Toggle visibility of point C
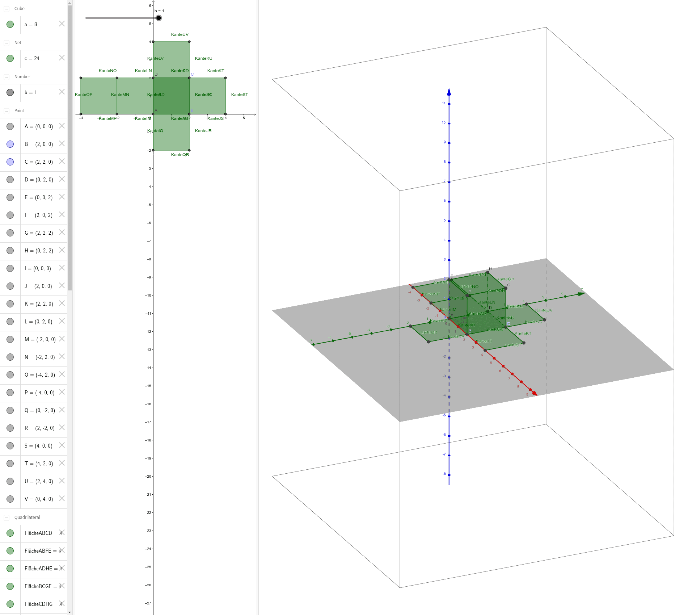The width and height of the screenshot is (688, 616). 10,162
